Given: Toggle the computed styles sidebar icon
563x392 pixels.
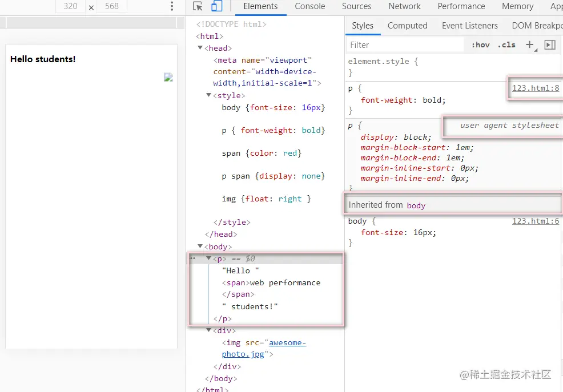Looking at the screenshot, I should point(550,45).
